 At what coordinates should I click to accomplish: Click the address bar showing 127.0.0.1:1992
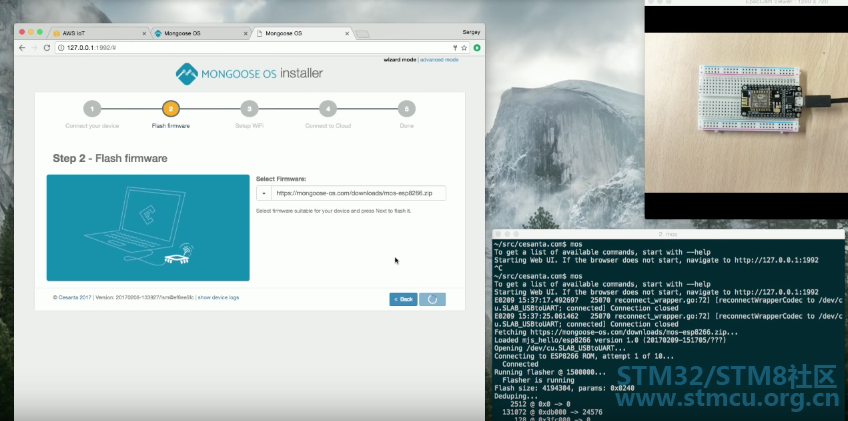tap(262, 48)
